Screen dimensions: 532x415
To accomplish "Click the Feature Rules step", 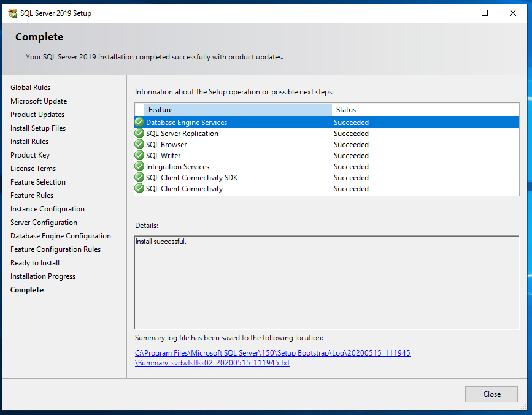I will pyautogui.click(x=32, y=196).
